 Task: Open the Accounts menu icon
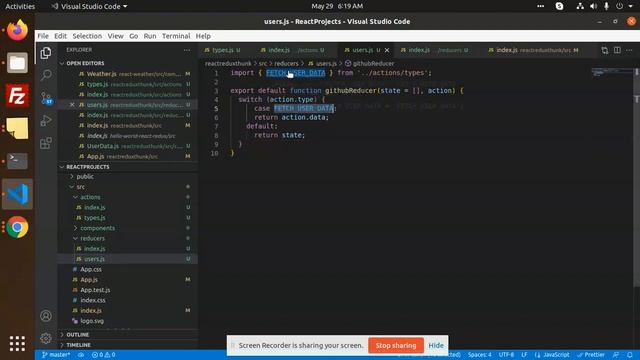coord(46,316)
